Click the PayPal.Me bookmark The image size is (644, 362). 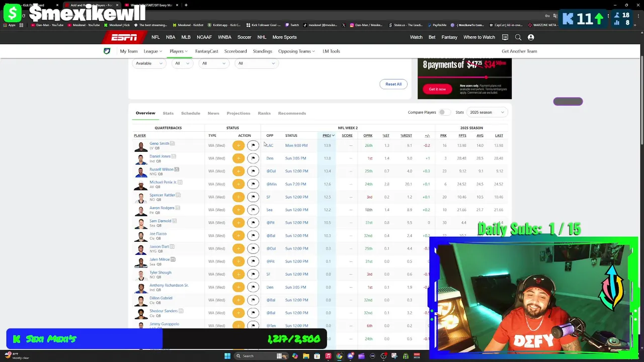436,25
